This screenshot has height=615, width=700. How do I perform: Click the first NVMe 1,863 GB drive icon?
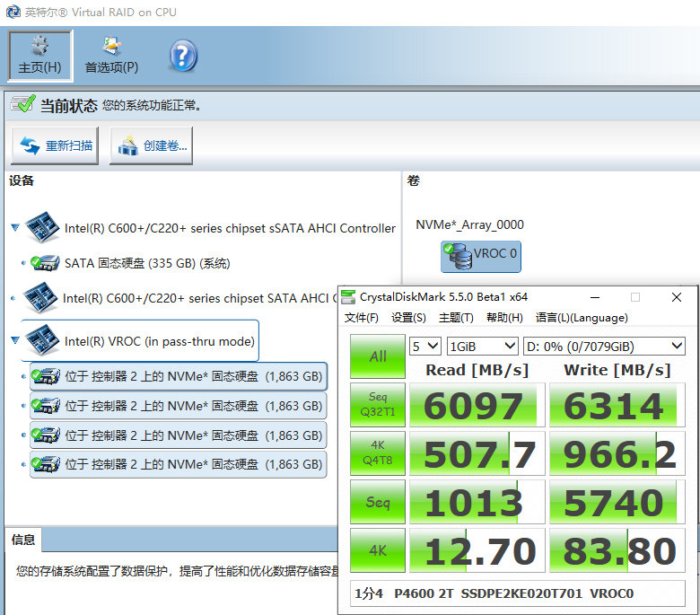tap(45, 376)
